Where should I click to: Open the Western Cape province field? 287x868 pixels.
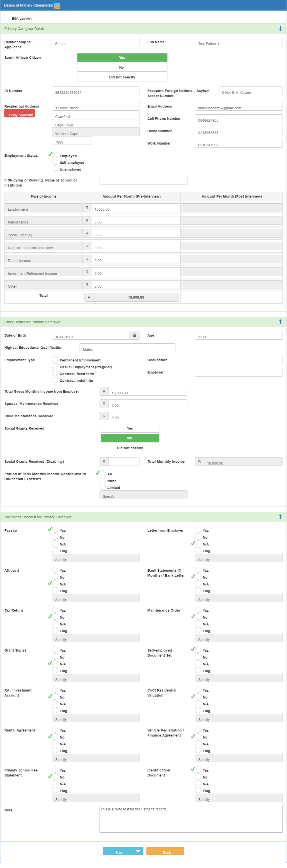(x=96, y=132)
